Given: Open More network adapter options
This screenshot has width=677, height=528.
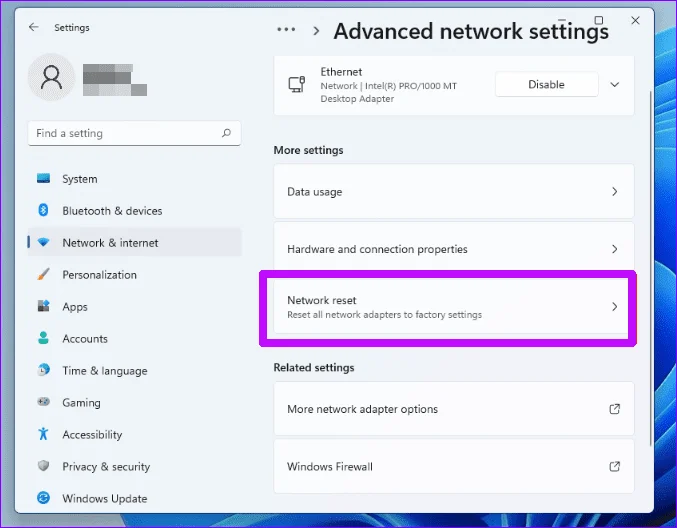Looking at the screenshot, I should pyautogui.click(x=454, y=409).
